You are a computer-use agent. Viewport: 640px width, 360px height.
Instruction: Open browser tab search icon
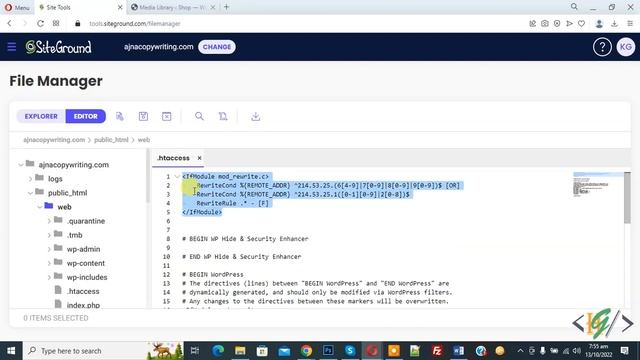click(574, 7)
